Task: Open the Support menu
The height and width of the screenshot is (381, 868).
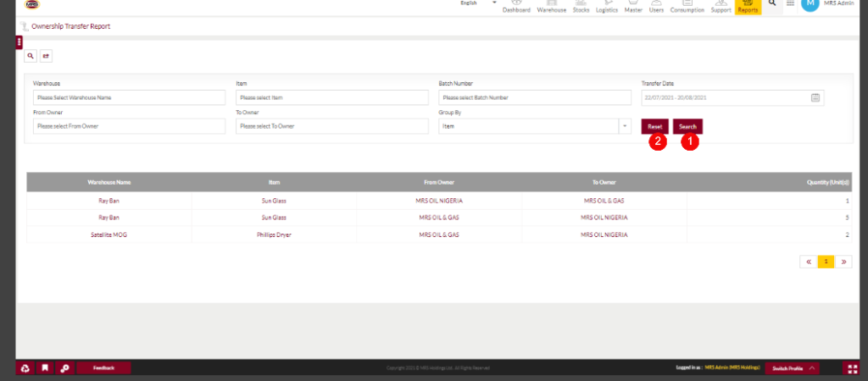Action: pyautogui.click(x=721, y=7)
